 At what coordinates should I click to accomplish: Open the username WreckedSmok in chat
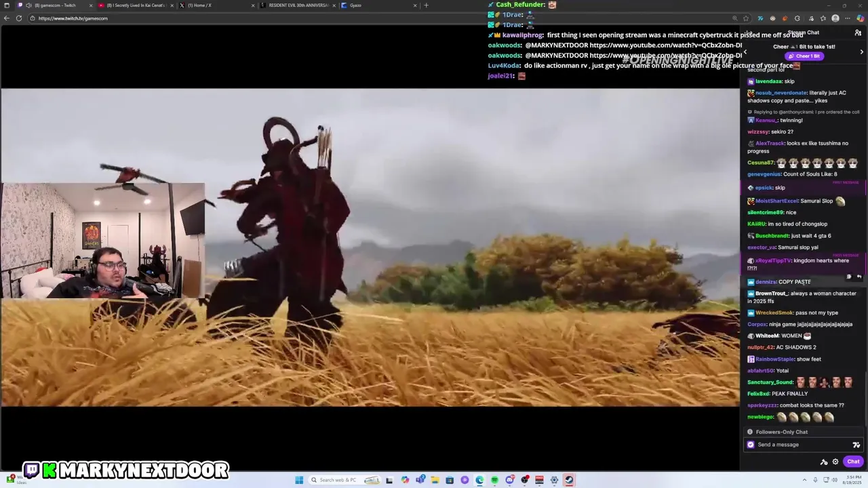pyautogui.click(x=774, y=312)
